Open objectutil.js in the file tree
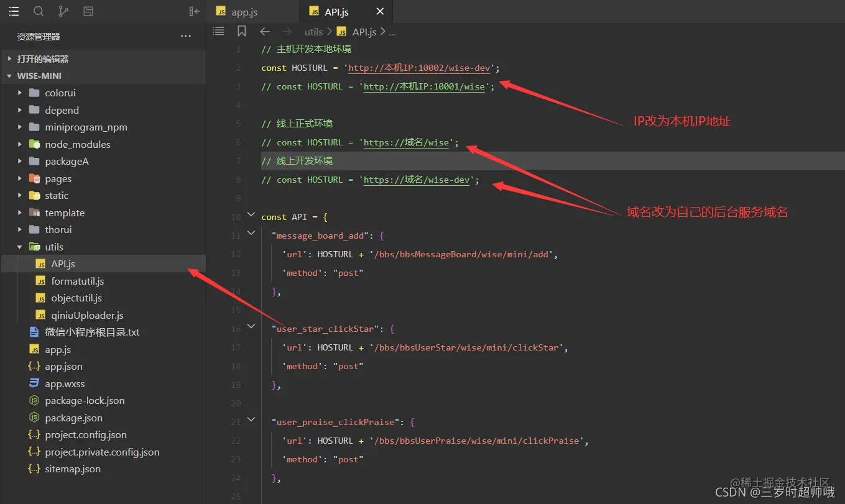 (x=103, y=298)
